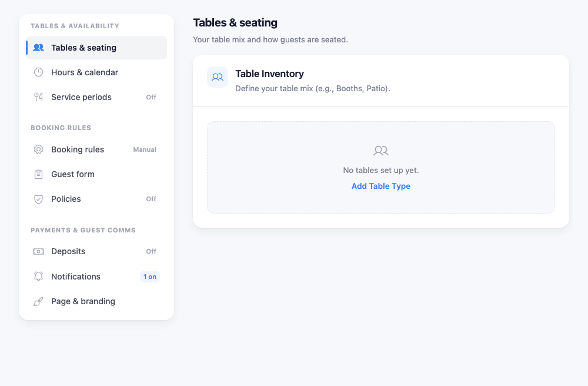Click the Policies shield icon

click(x=38, y=199)
